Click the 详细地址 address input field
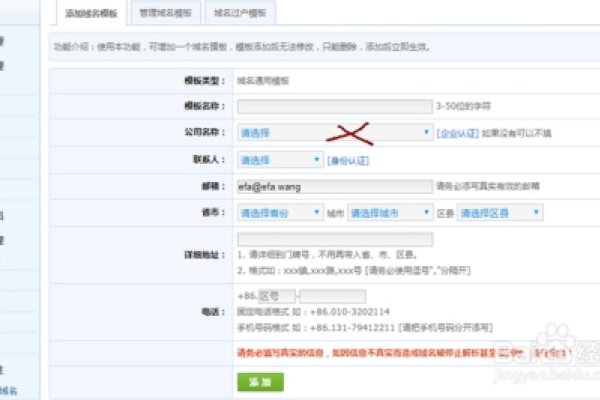The image size is (600, 400). click(335, 239)
